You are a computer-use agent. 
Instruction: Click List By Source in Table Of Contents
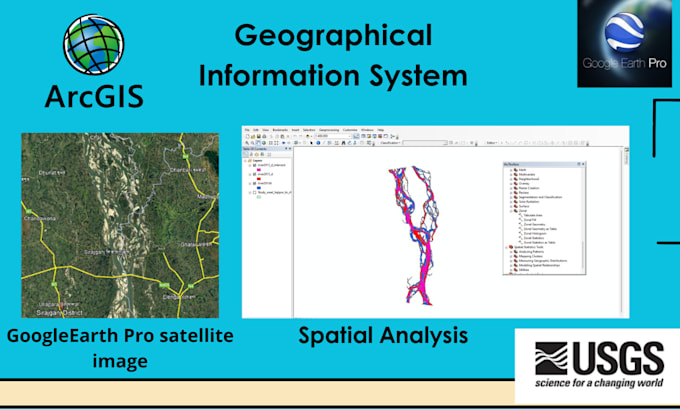pos(251,154)
